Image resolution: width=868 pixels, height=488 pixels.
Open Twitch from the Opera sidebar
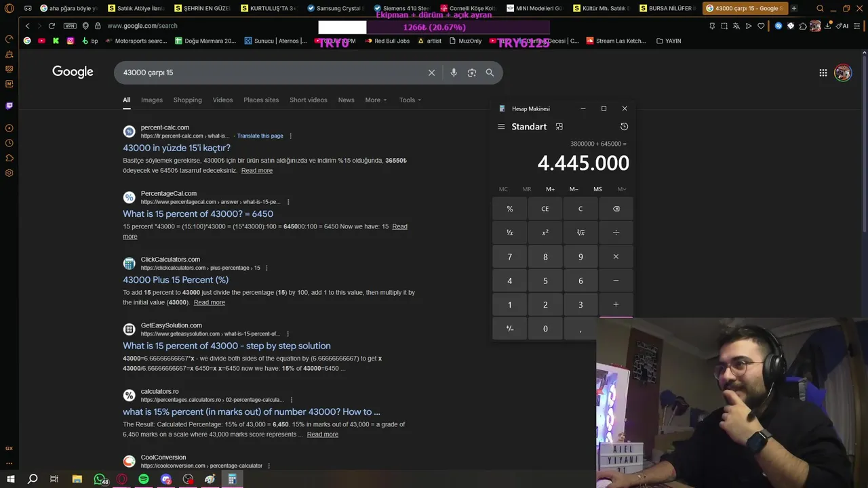pos(9,106)
